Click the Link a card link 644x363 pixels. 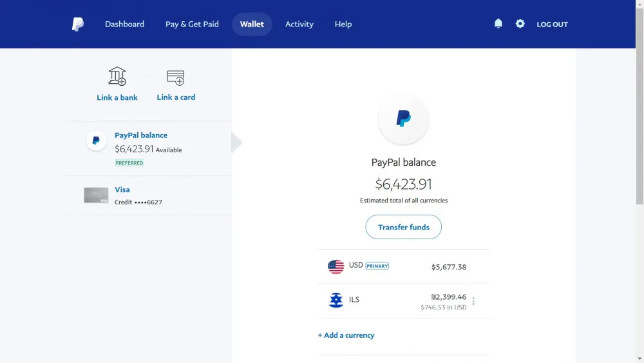[176, 97]
